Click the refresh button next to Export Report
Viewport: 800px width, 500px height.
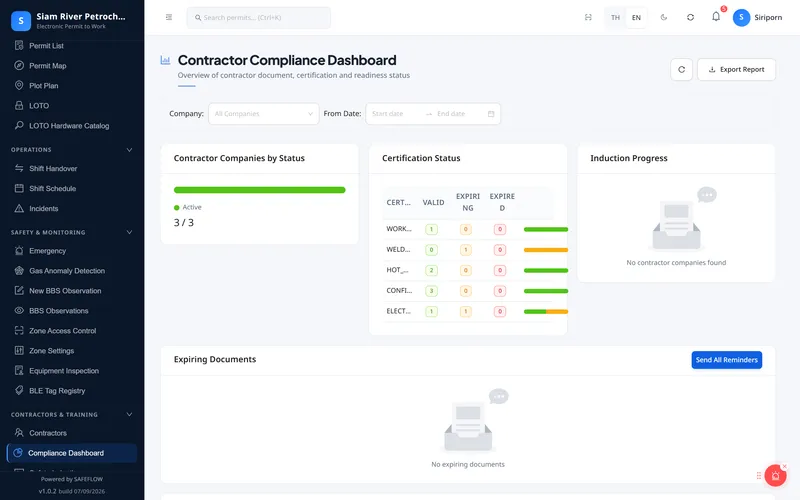pos(681,69)
